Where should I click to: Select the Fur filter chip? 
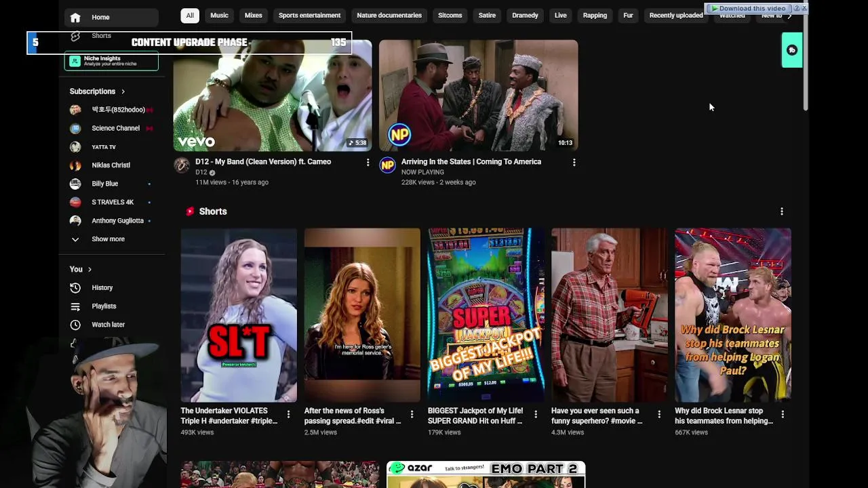click(628, 16)
